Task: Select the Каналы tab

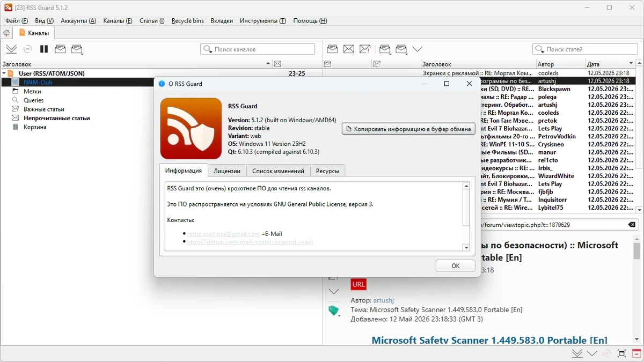Action: click(x=34, y=33)
